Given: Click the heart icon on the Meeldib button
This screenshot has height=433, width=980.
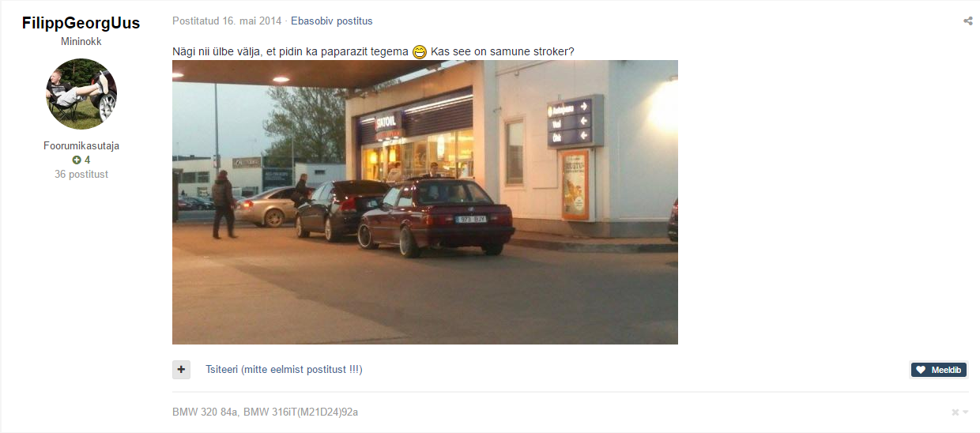Looking at the screenshot, I should (920, 370).
